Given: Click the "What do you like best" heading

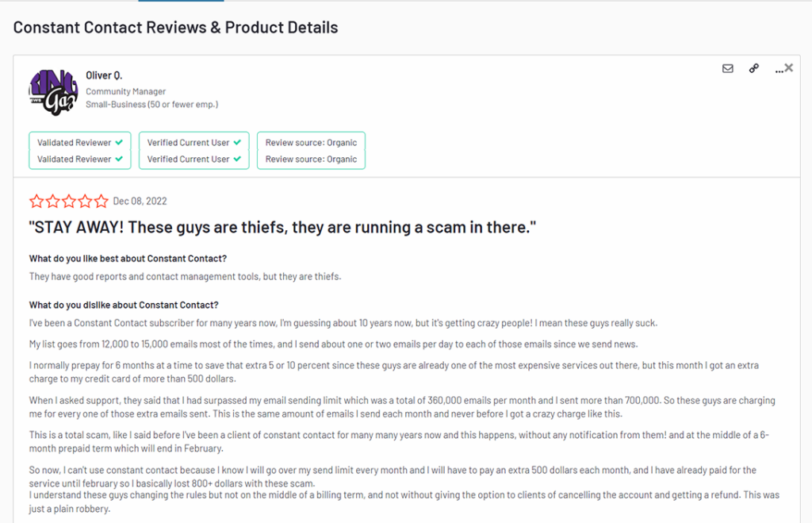Looking at the screenshot, I should point(128,259).
